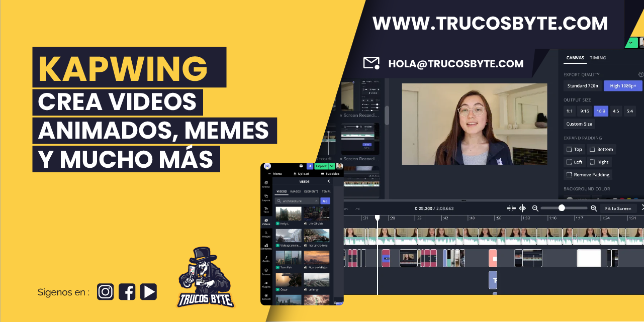Toggle Bottom expand padding
Viewport: 644px width, 322px height.
[x=601, y=149]
